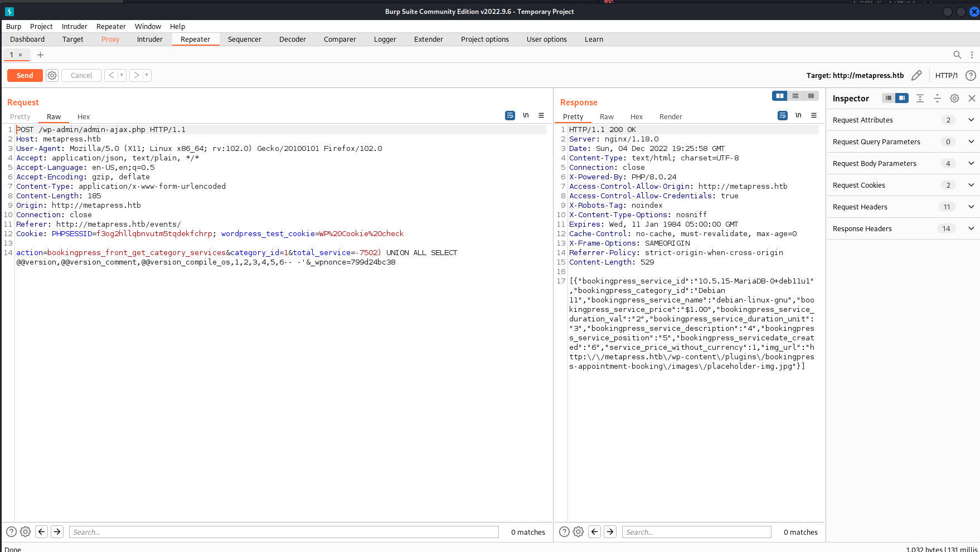Click the HTTP/1 protocol toggle
The width and height of the screenshot is (980, 552).
[947, 75]
